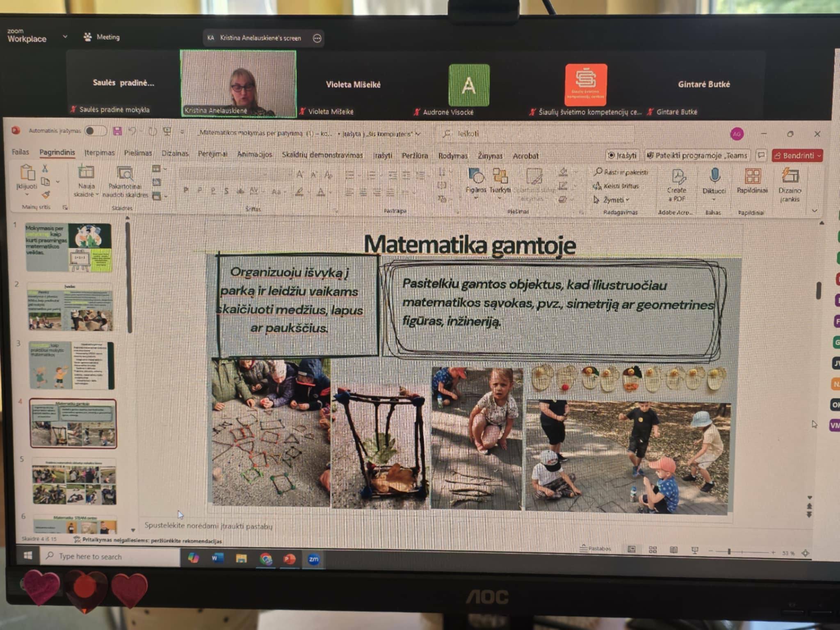Open the comments speech bubble icon
Image resolution: width=840 pixels, height=630 pixels.
coord(761,155)
